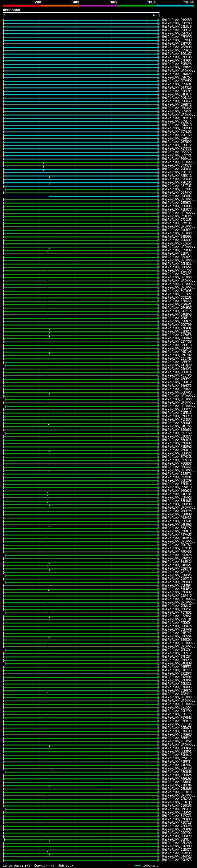Open hit UniRef100_A9PEK1
197x868 pixels.
177,30
